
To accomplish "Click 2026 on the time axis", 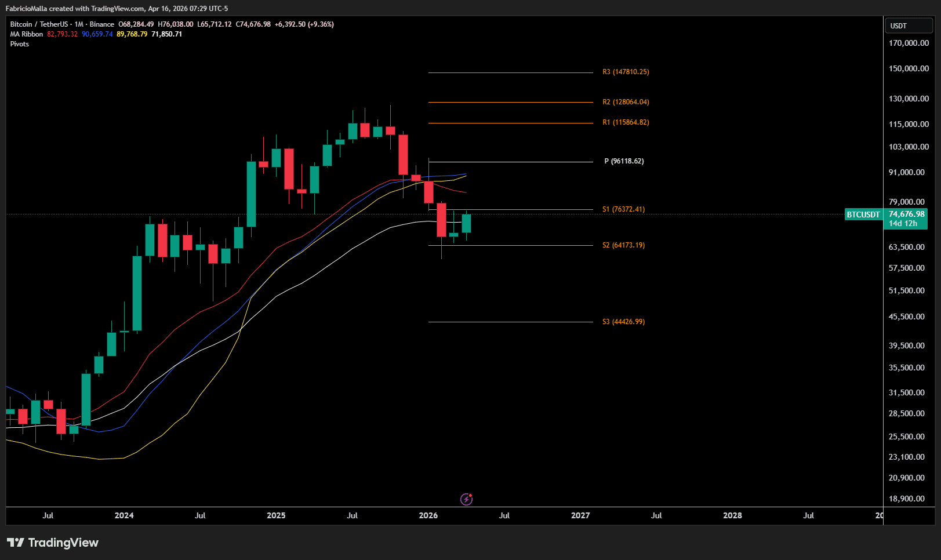I will pyautogui.click(x=428, y=515).
